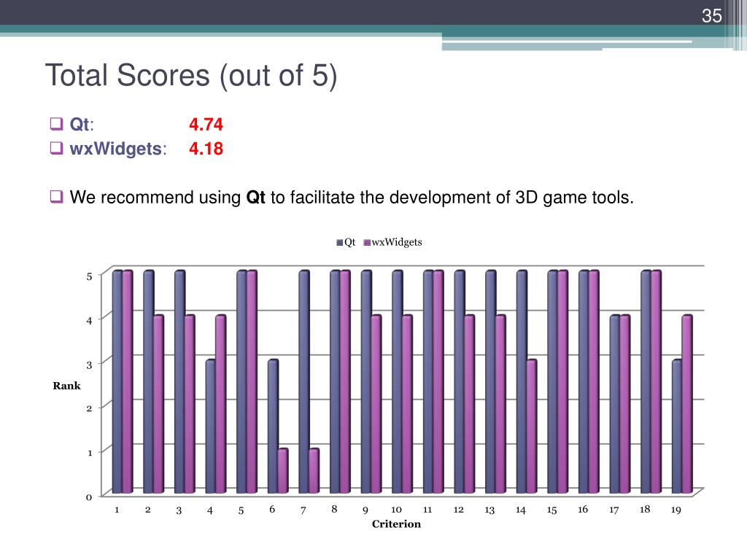Click the sentence recommending Qt for 3D game tools
The height and width of the screenshot is (560, 747).
(352, 197)
